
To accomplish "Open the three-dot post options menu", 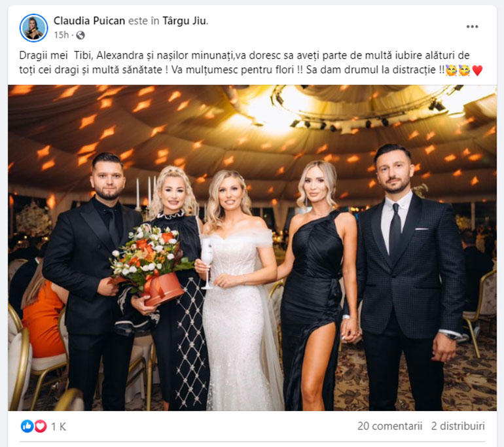I will point(472,27).
